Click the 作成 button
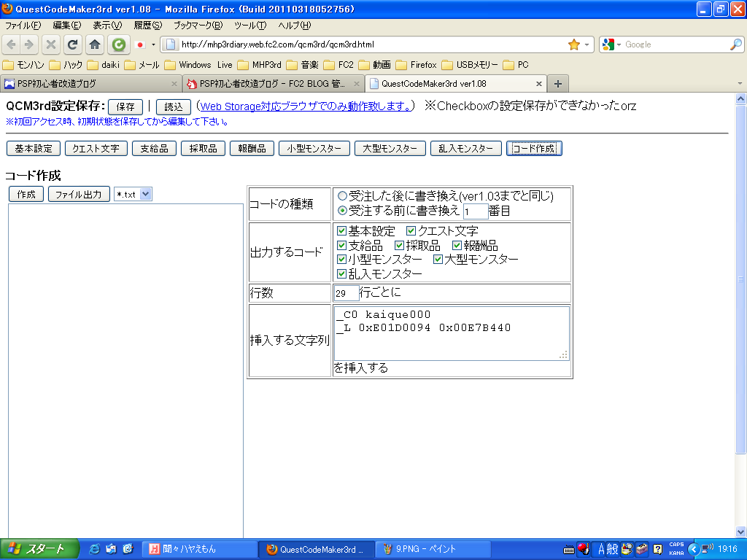This screenshot has width=747, height=560. pyautogui.click(x=26, y=194)
